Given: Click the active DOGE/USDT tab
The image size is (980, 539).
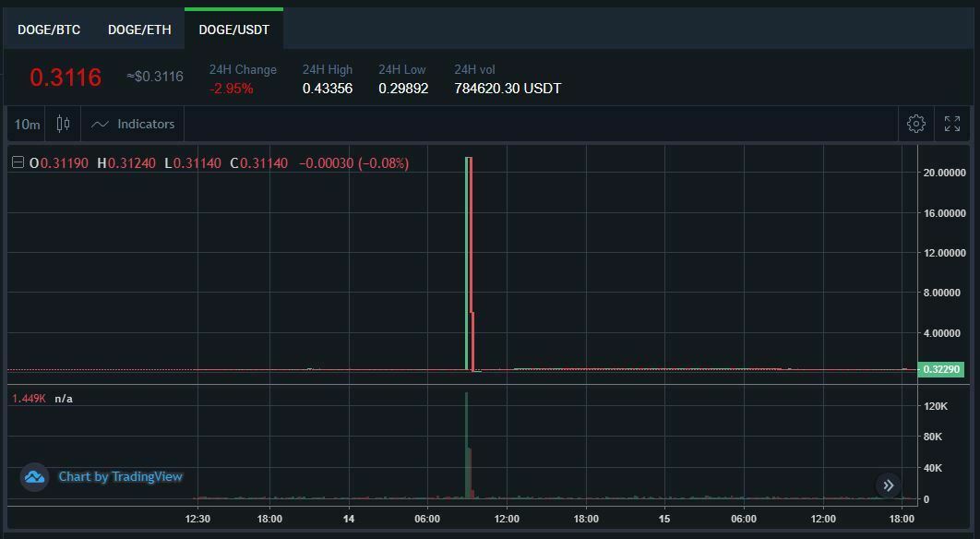Looking at the screenshot, I should (x=234, y=30).
